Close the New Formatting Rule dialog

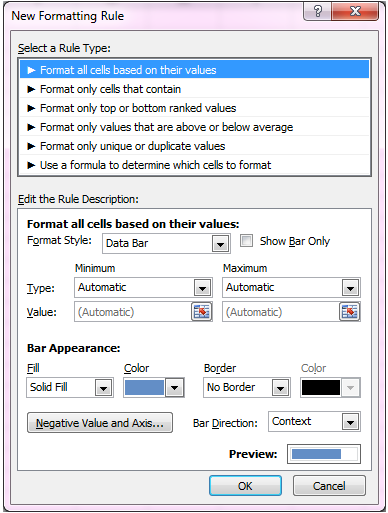(x=355, y=12)
